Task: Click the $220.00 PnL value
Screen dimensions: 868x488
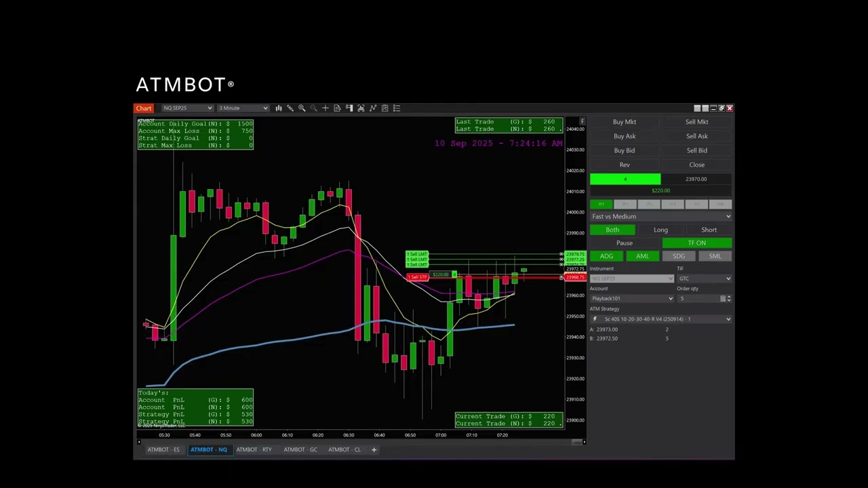Action: click(660, 190)
